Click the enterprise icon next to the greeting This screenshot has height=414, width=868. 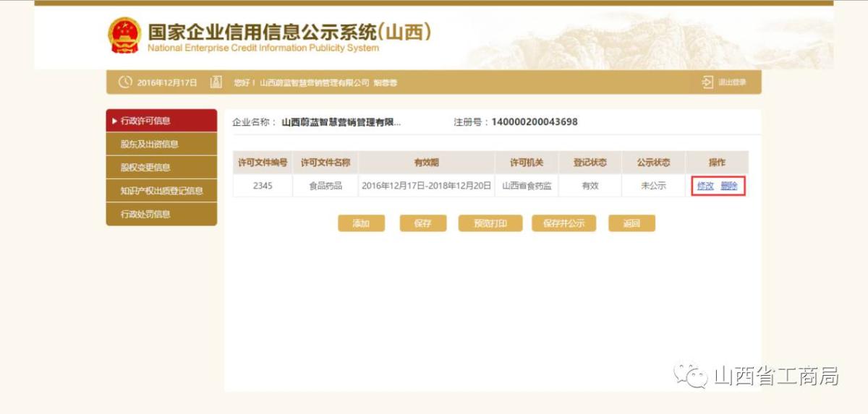(216, 82)
